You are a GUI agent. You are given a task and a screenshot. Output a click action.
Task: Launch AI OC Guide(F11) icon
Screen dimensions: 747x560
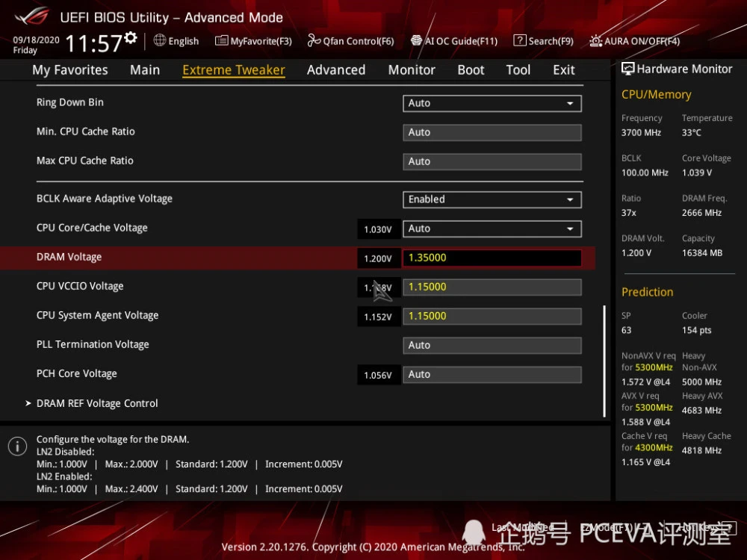tap(416, 40)
